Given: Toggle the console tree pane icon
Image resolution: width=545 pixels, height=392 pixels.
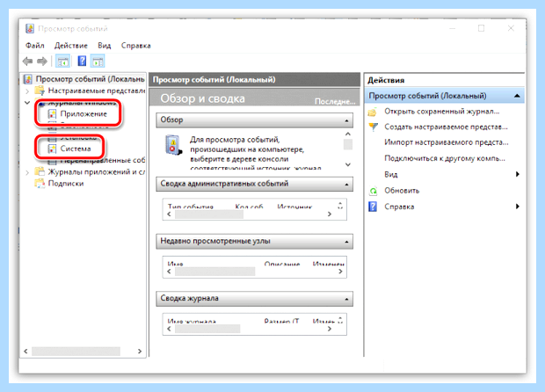Looking at the screenshot, I should [x=63, y=62].
